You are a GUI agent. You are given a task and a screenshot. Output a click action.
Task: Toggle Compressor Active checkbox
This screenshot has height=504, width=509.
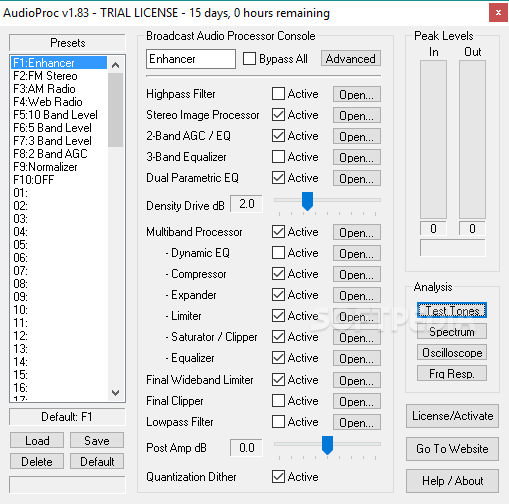point(278,274)
